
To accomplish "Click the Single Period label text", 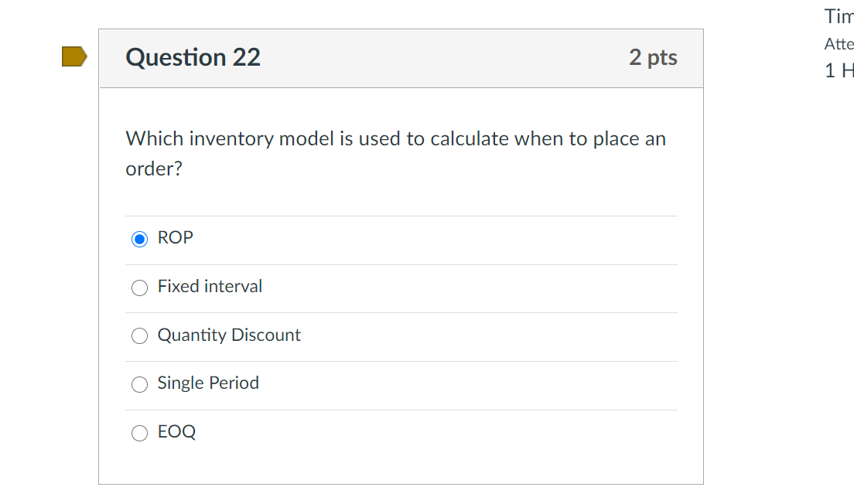I will coord(208,383).
